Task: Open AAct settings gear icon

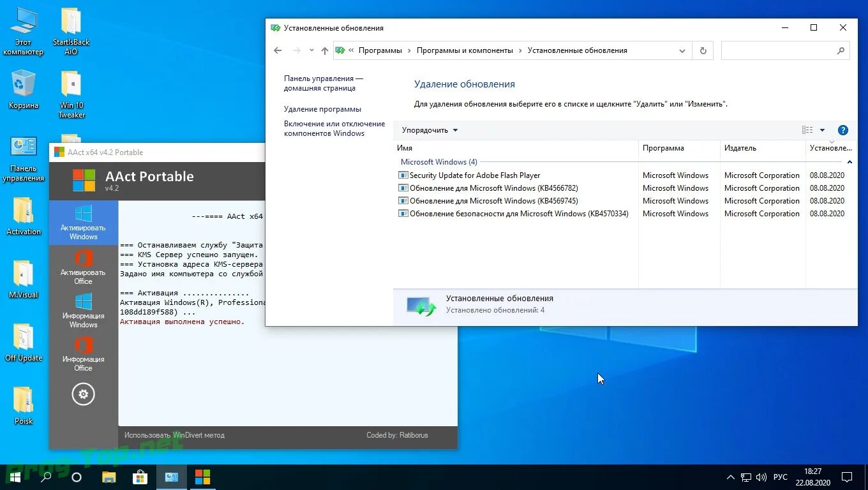Action: coord(83,394)
